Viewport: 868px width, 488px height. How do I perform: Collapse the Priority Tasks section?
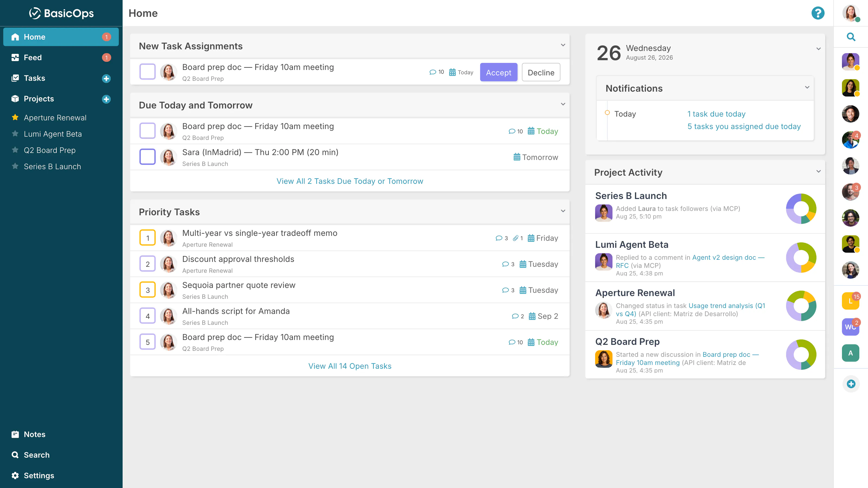[x=563, y=211]
